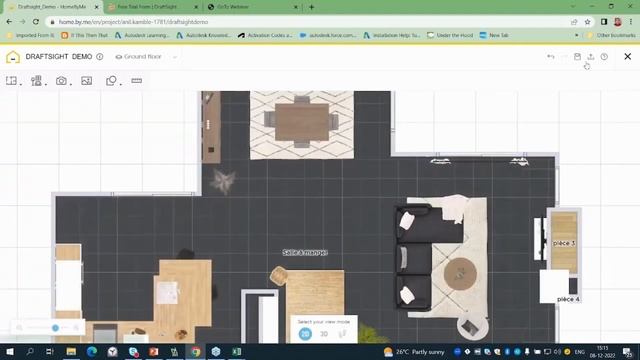Screen dimensions: 640x360
Task: Switch to the Free Trial DraftSight tab
Action: tap(152, 7)
